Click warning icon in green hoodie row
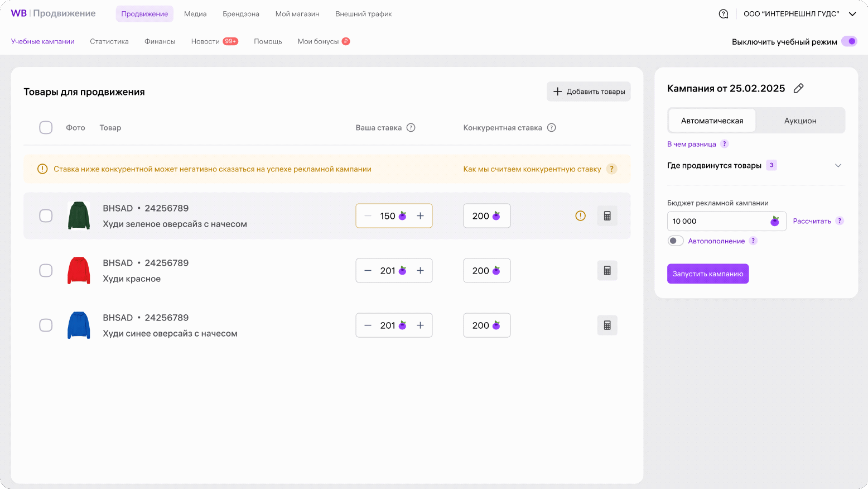This screenshot has height=489, width=868. coord(581,216)
